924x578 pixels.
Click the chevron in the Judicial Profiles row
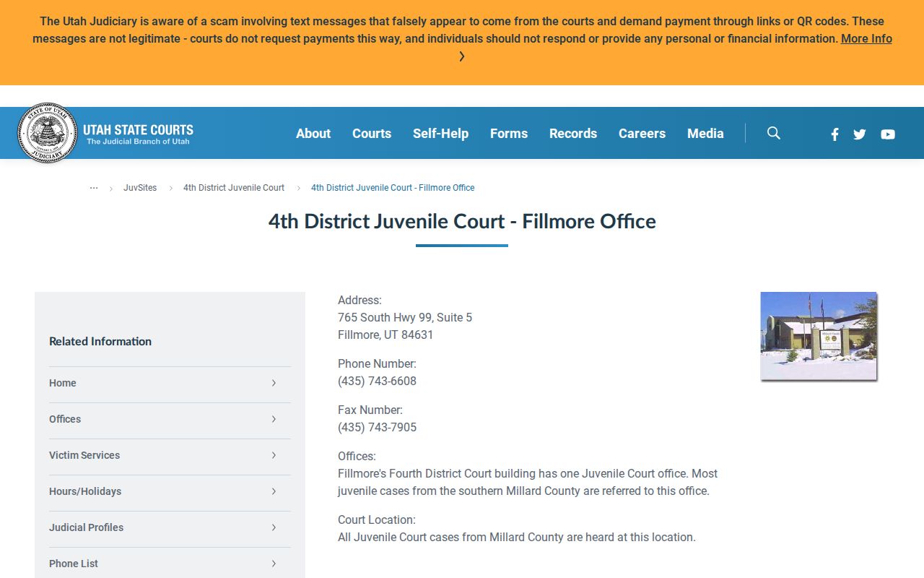click(274, 527)
